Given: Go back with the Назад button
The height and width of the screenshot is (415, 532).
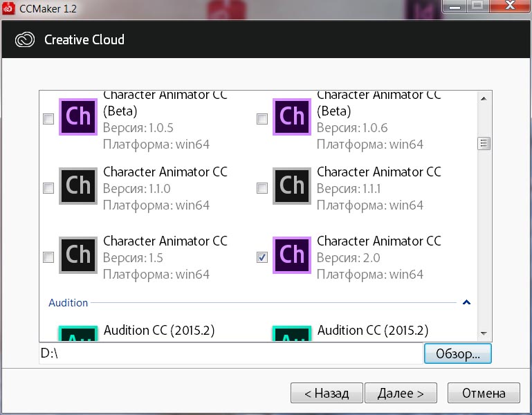Looking at the screenshot, I should coord(327,393).
